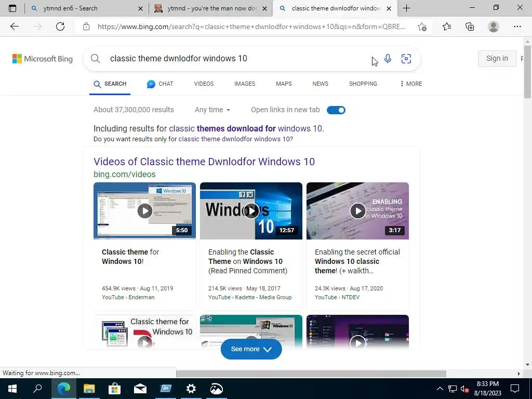Open the clock showing 8:33 PM

coord(487,389)
